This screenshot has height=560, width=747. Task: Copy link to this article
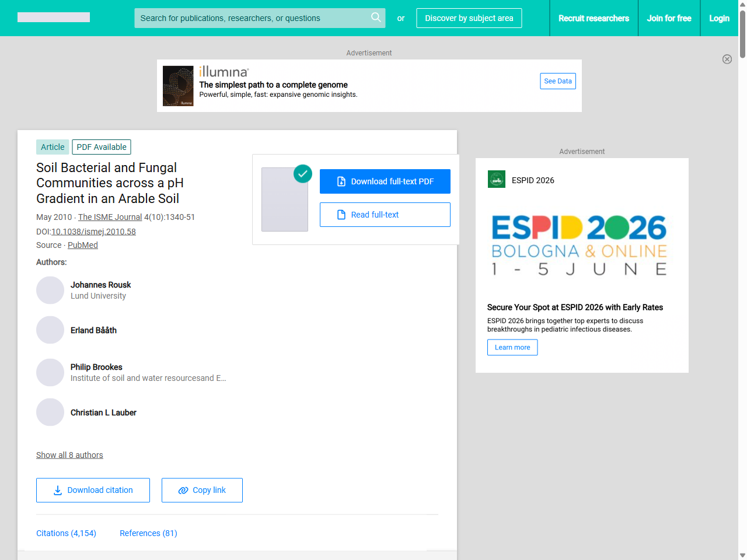(x=202, y=490)
